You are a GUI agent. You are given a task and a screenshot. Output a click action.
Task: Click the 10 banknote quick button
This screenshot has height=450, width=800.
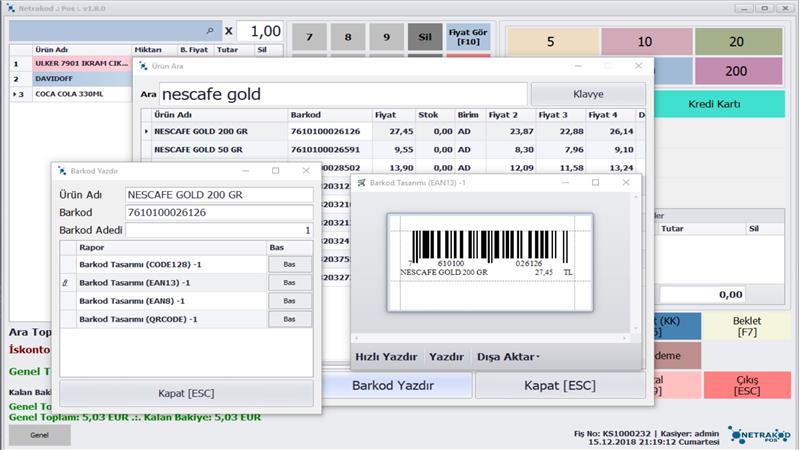(x=645, y=42)
